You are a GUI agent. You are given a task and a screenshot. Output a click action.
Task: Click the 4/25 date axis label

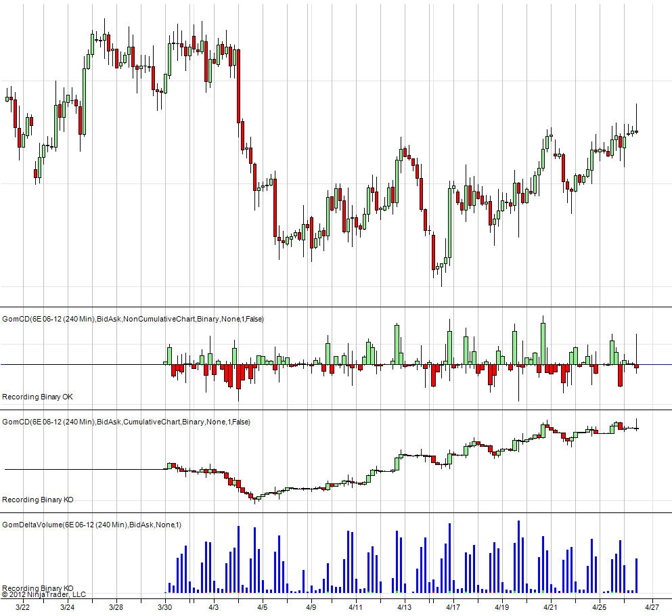(600, 607)
